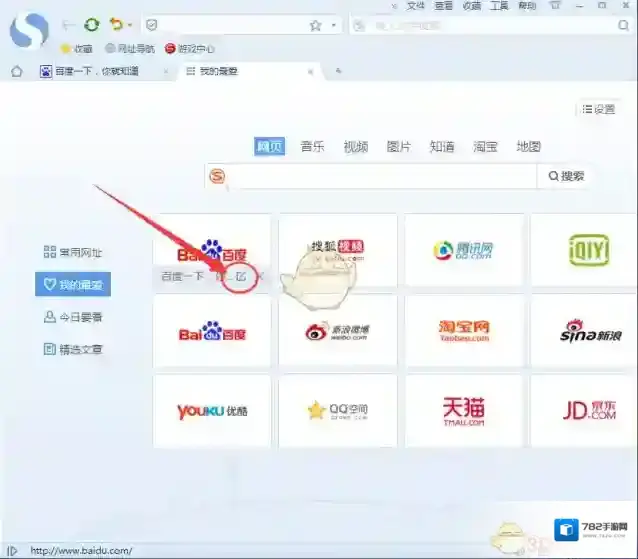Open the 游戏中心 bookmark
The image size is (638, 559).
click(190, 48)
